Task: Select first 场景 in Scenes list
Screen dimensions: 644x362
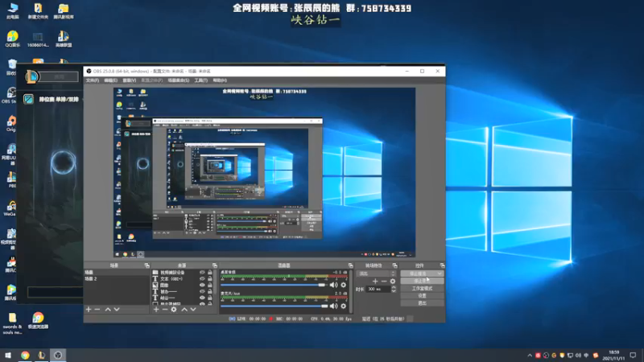Action: pyautogui.click(x=116, y=272)
